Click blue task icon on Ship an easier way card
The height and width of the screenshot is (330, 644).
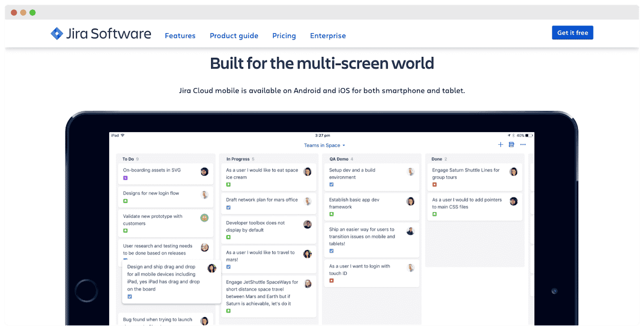coord(331,251)
